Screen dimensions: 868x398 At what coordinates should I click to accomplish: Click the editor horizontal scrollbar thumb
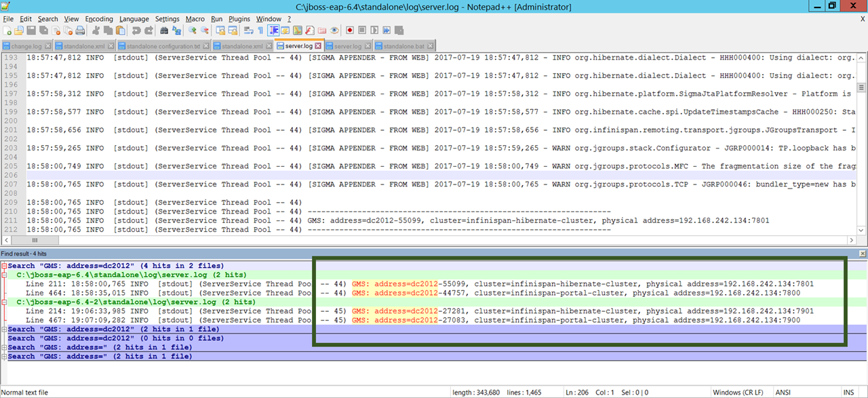click(36, 240)
